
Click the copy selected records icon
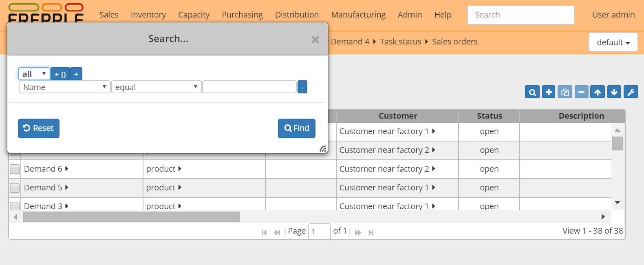coord(565,92)
